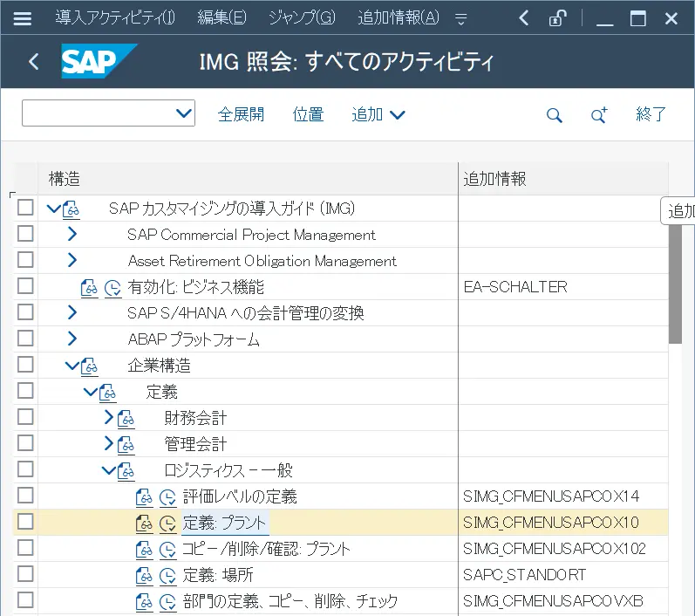The height and width of the screenshot is (616, 695).
Task: Click the vertical scrollbar thumb
Action: pyautogui.click(x=675, y=284)
